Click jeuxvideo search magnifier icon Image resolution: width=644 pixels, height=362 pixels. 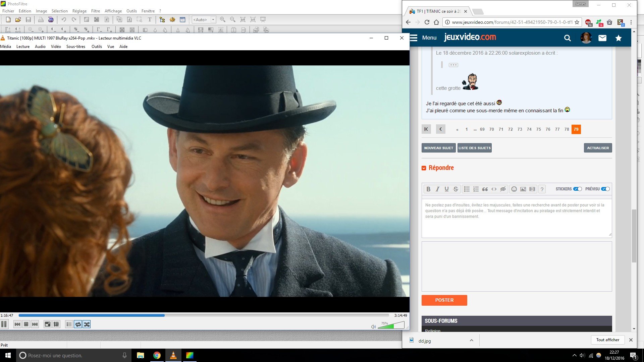(x=567, y=38)
